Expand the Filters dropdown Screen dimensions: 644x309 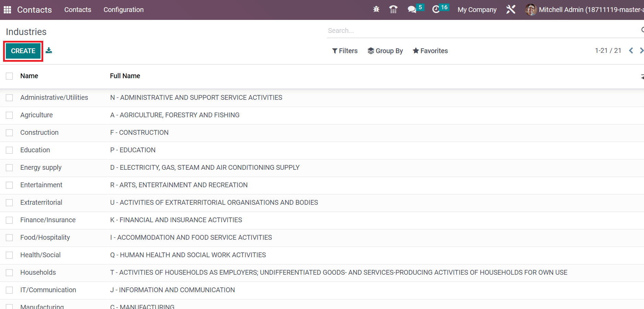345,51
